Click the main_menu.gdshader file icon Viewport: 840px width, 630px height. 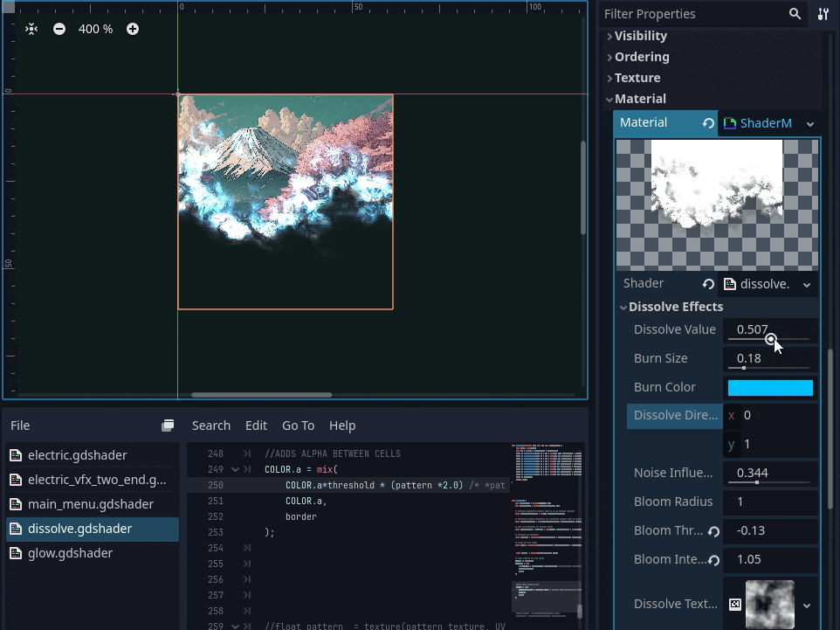(x=16, y=504)
